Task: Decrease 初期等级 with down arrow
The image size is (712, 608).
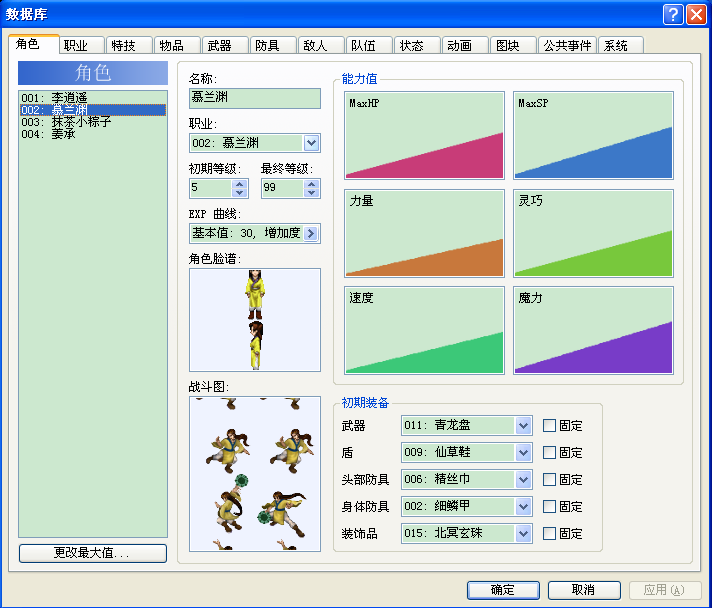Action: pos(240,192)
